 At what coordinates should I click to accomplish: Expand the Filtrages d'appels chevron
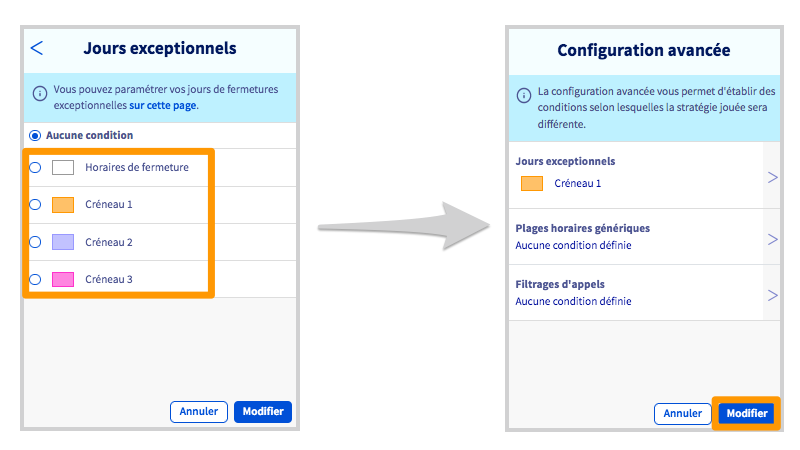tap(772, 295)
